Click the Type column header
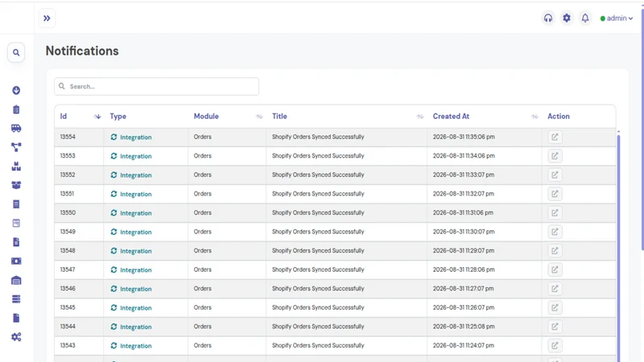 tap(118, 117)
